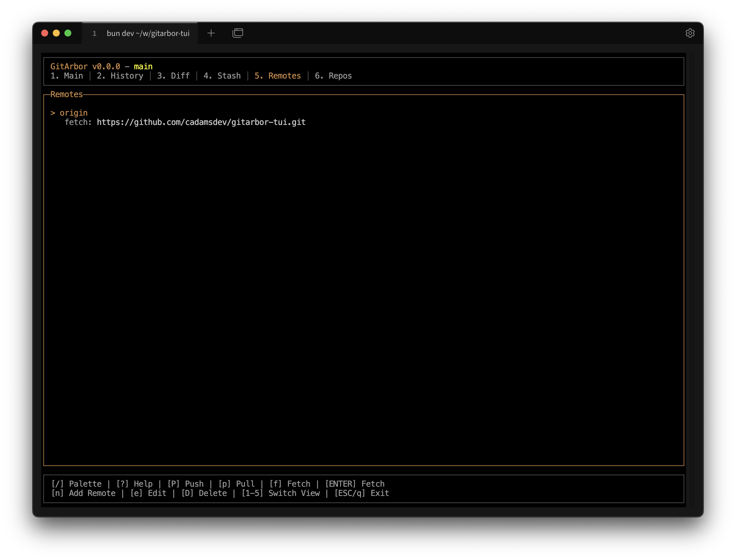Click the [P] Push shortcut hint
Screen dimensions: 736x560
coord(185,484)
